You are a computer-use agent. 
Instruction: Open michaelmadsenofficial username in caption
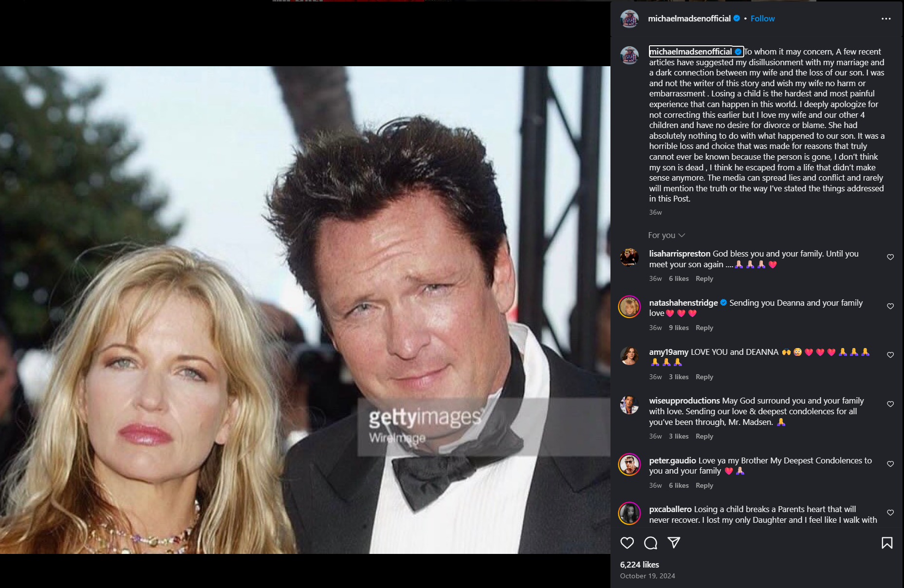(x=691, y=52)
